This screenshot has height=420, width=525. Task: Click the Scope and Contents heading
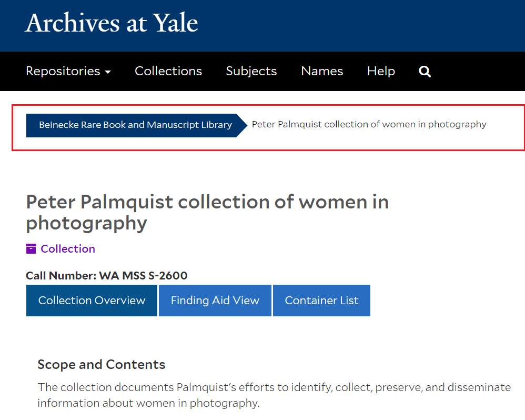(101, 364)
